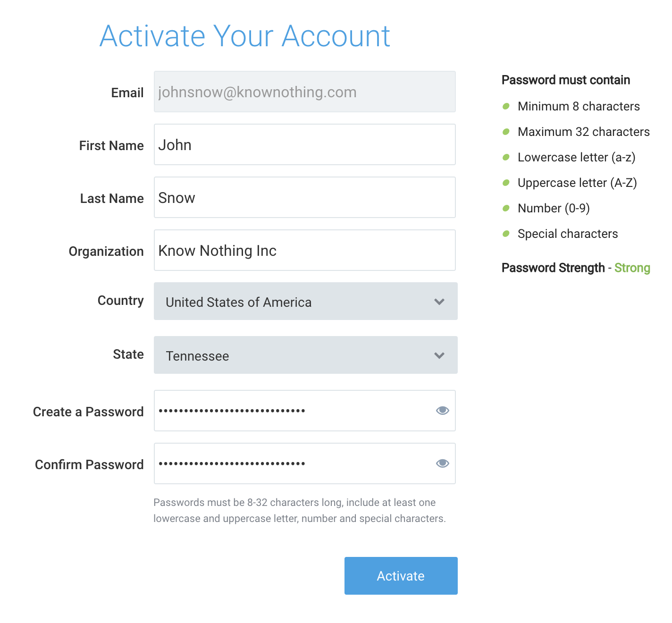Click the green bullet beside Uppercase letter
Viewport: 672px width, 623px height.
[506, 183]
